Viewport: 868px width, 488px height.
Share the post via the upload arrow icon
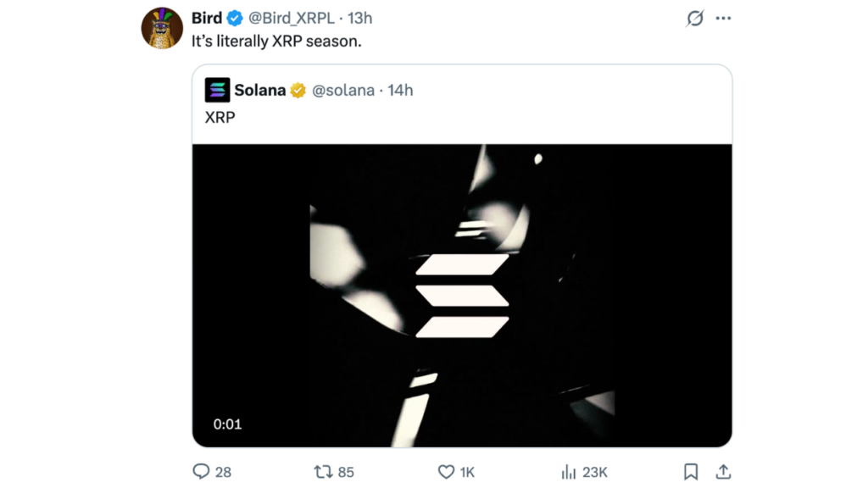pyautogui.click(x=723, y=472)
